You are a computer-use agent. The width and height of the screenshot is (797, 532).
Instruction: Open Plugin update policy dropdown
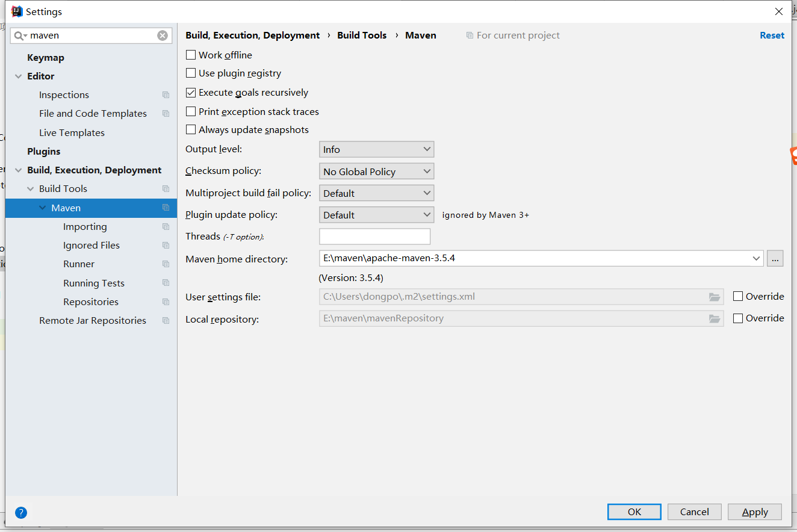click(376, 215)
